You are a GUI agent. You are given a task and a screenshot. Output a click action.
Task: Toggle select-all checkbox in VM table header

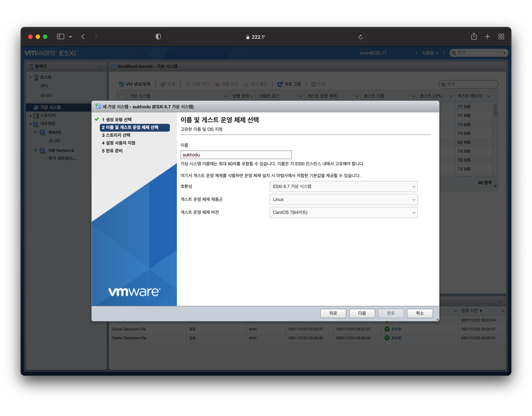pyautogui.click(x=122, y=96)
